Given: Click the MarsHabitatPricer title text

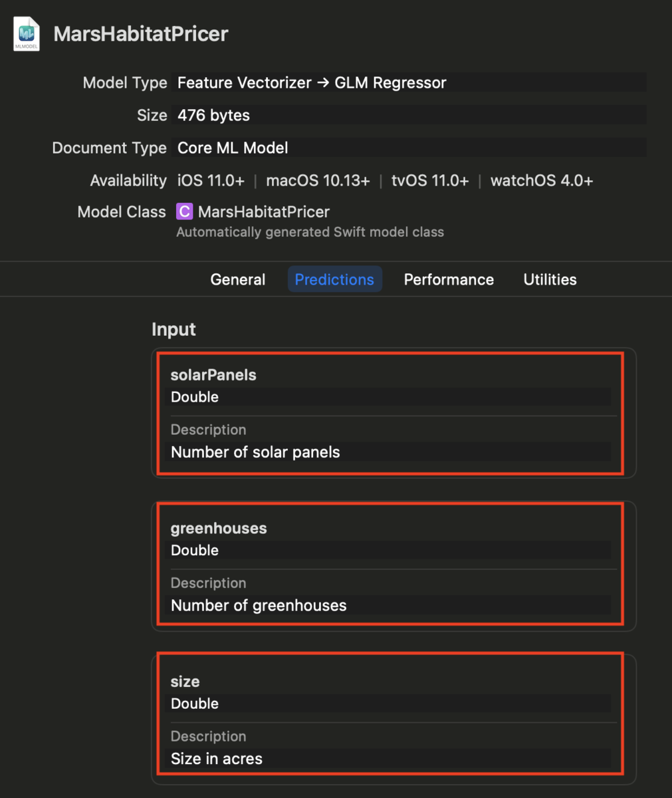Looking at the screenshot, I should coord(141,34).
